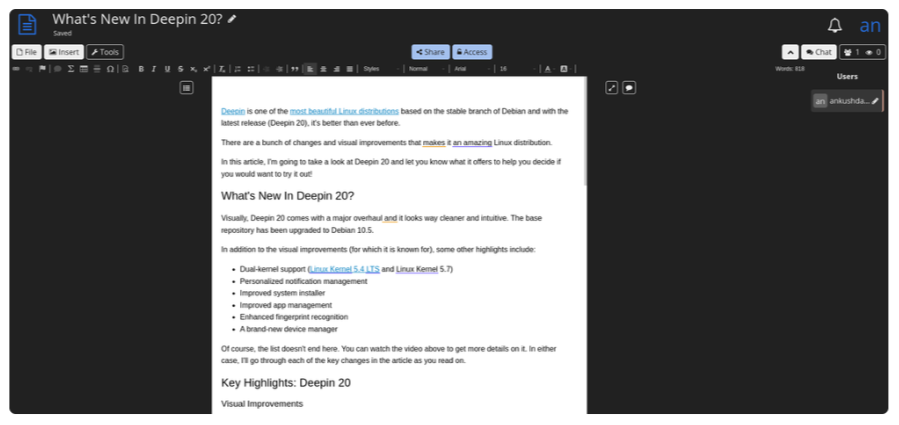Collapse the toolbar with the up chevron
899x425 pixels.
tap(790, 52)
